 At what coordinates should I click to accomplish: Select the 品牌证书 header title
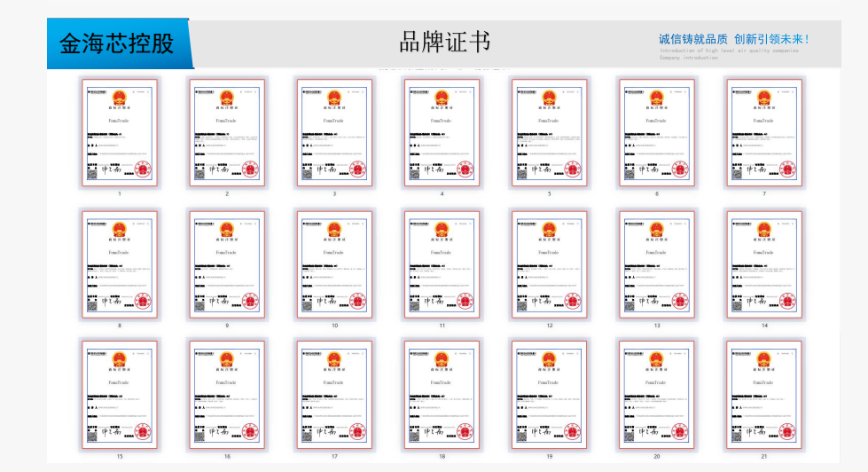(444, 42)
